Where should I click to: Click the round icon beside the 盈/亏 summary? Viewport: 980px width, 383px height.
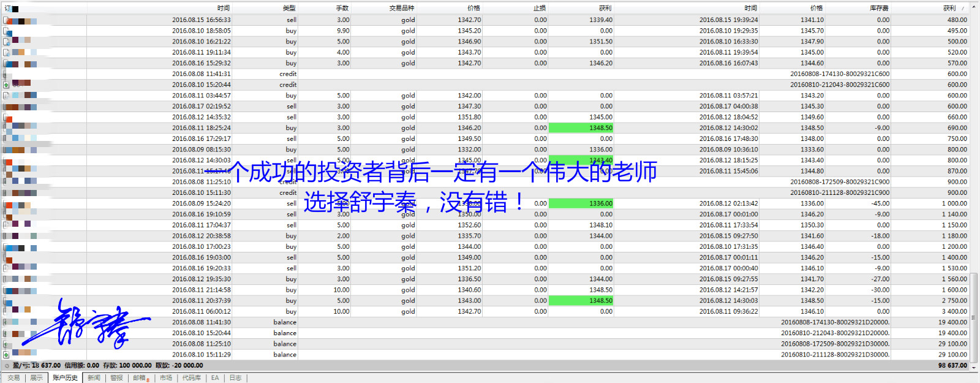pyautogui.click(x=7, y=366)
